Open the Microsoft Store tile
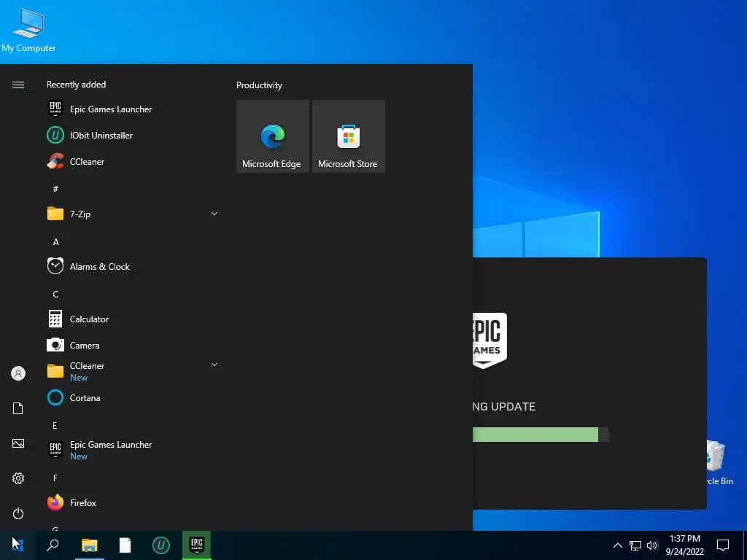The height and width of the screenshot is (560, 747). (x=348, y=136)
